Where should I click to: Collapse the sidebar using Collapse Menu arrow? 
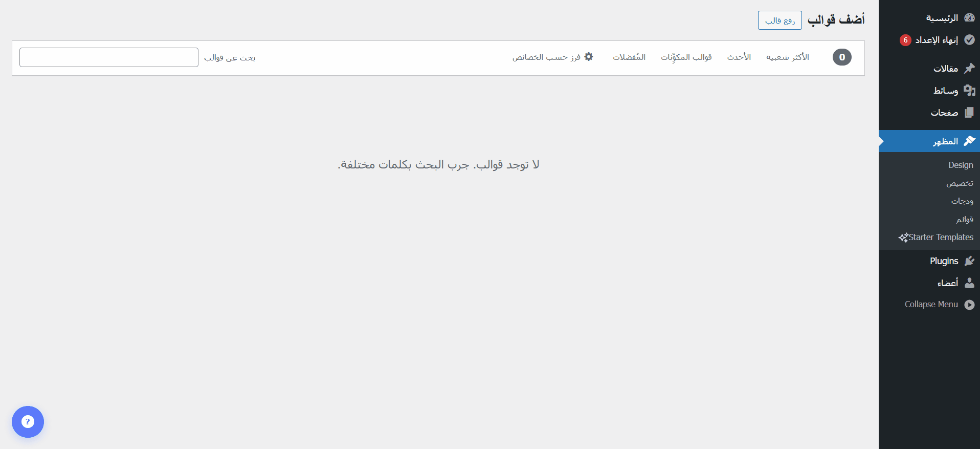tap(969, 305)
